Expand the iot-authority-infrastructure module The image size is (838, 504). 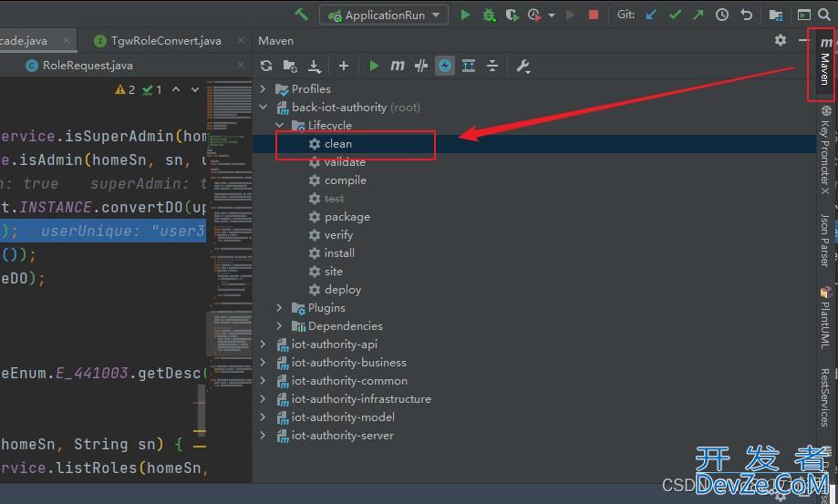(x=263, y=399)
